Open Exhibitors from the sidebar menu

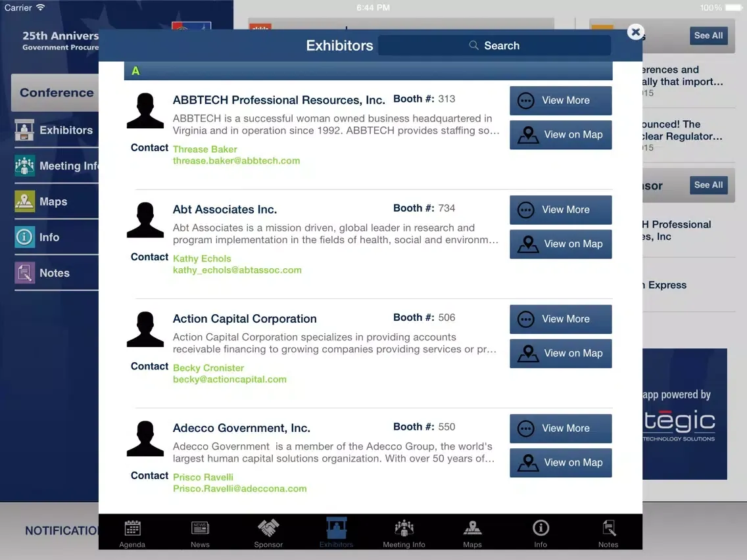[56, 130]
